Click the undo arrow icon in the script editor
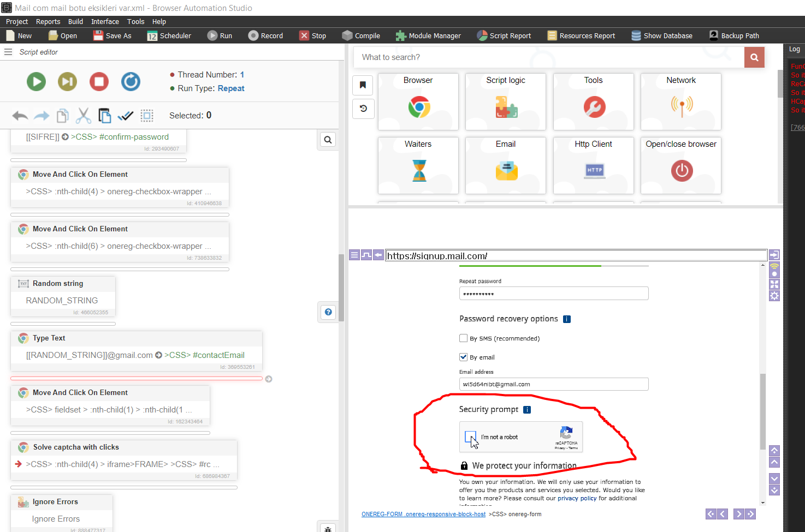 [20, 116]
